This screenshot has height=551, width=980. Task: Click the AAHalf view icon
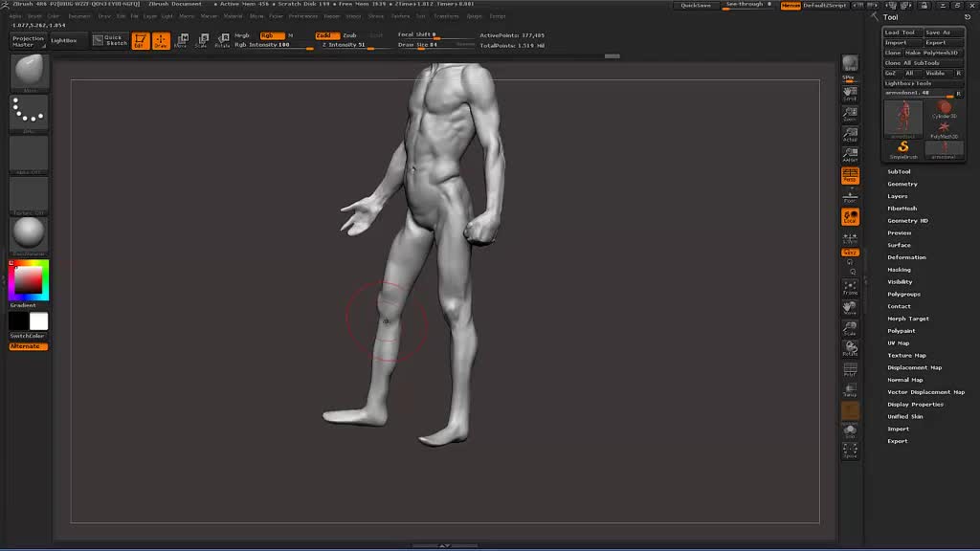(850, 154)
